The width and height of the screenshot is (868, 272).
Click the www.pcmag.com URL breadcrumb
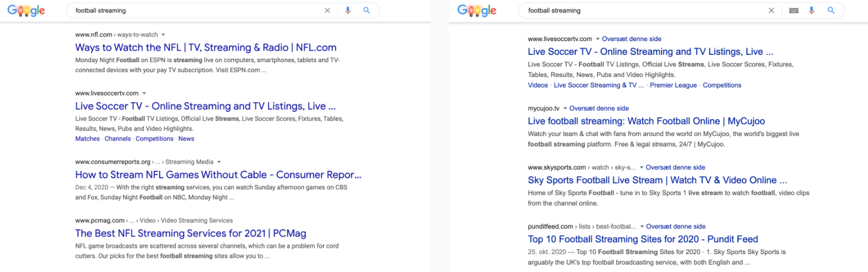(x=154, y=220)
